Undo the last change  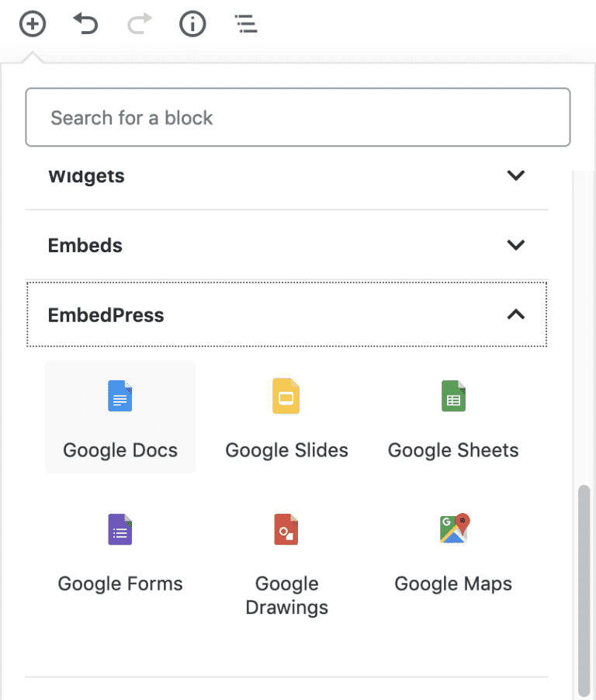coord(85,24)
